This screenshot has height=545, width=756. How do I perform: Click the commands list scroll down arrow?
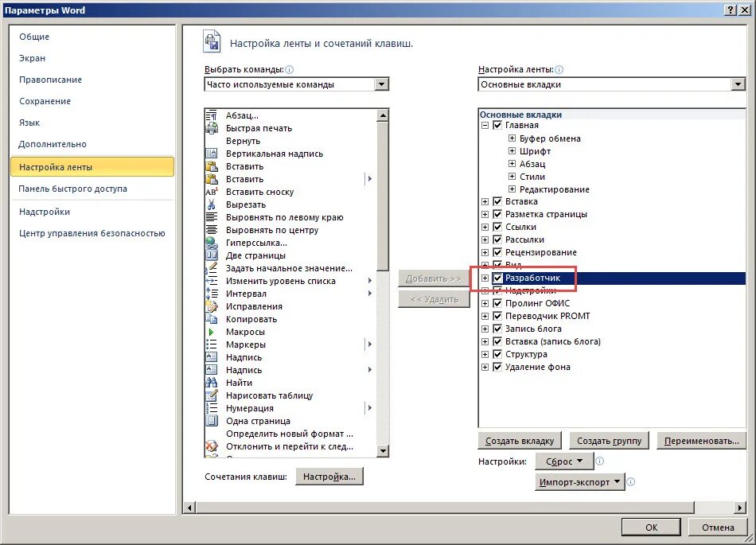click(x=383, y=451)
